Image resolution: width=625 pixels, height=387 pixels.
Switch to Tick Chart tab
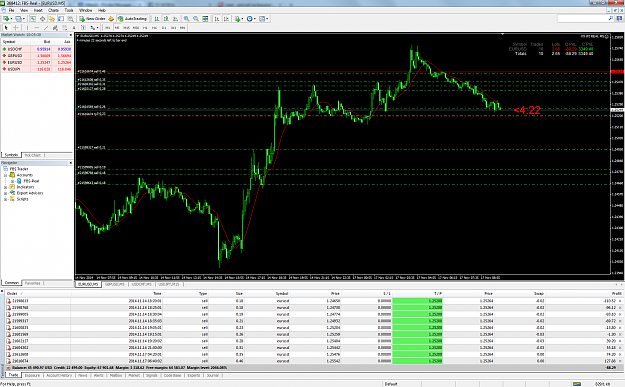point(33,155)
